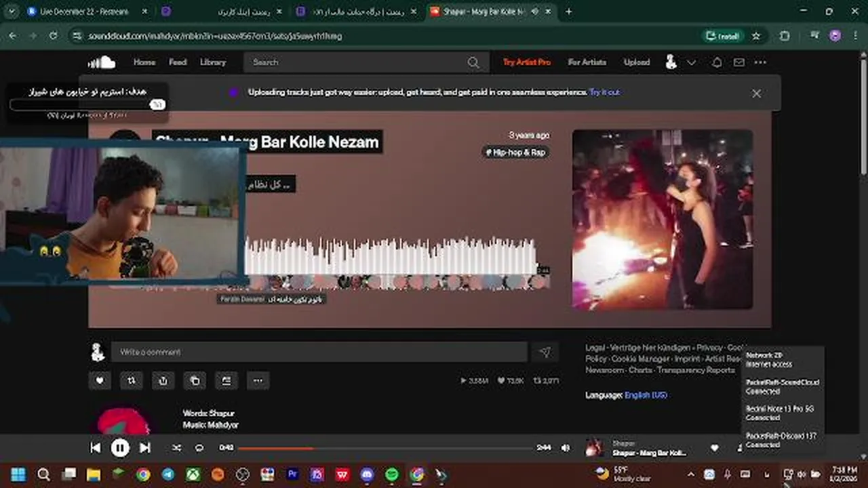Image resolution: width=868 pixels, height=488 pixels.
Task: Copy the track link
Action: point(195,381)
